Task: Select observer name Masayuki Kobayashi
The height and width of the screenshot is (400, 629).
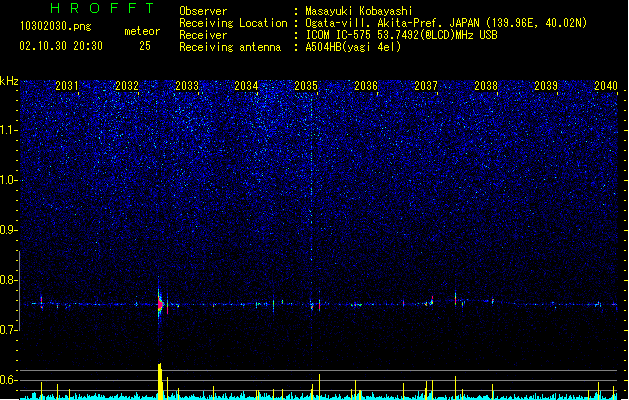Action: point(359,11)
